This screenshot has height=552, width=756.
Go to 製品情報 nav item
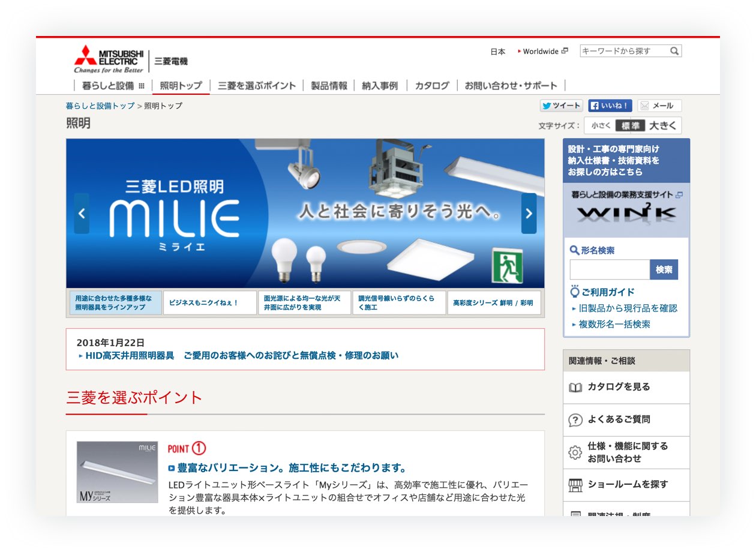(329, 86)
